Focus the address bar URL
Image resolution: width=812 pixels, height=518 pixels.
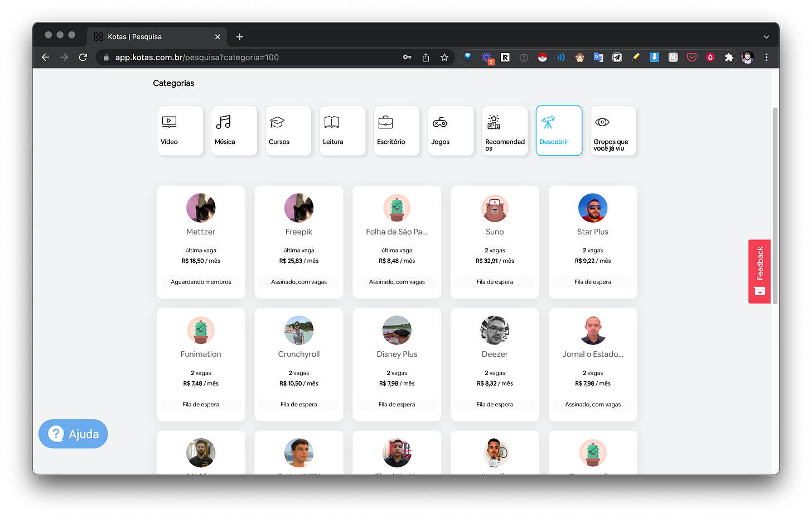point(197,57)
